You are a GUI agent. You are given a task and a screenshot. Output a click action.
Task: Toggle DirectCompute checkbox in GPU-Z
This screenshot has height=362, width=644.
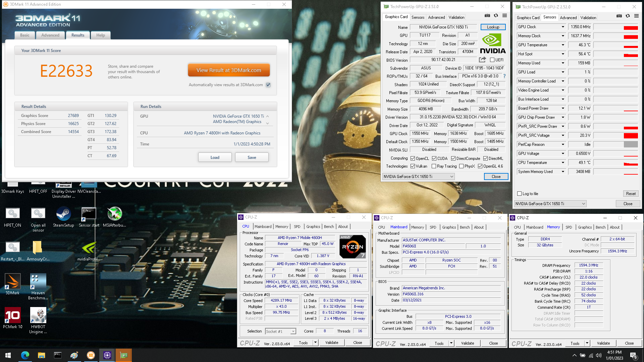click(x=453, y=159)
